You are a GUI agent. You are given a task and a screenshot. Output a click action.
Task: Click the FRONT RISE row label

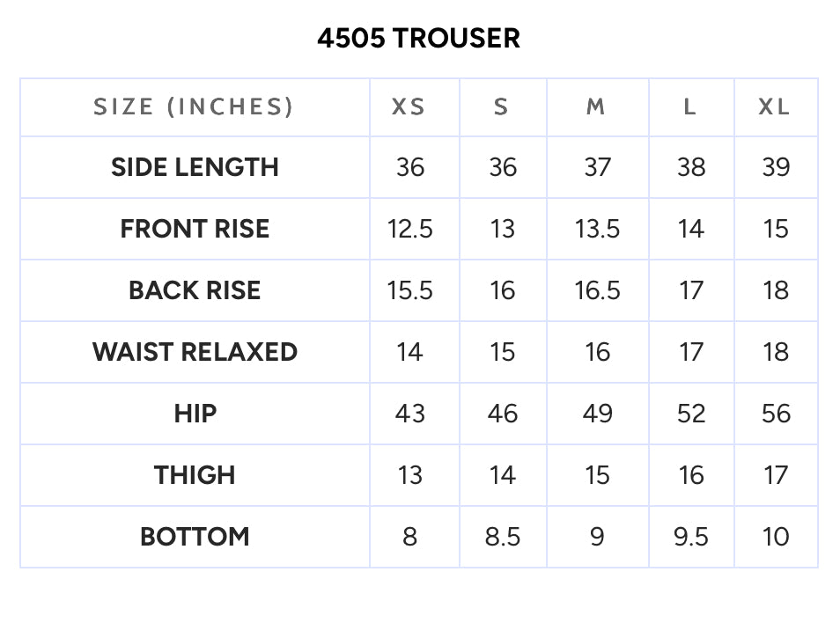(x=195, y=229)
